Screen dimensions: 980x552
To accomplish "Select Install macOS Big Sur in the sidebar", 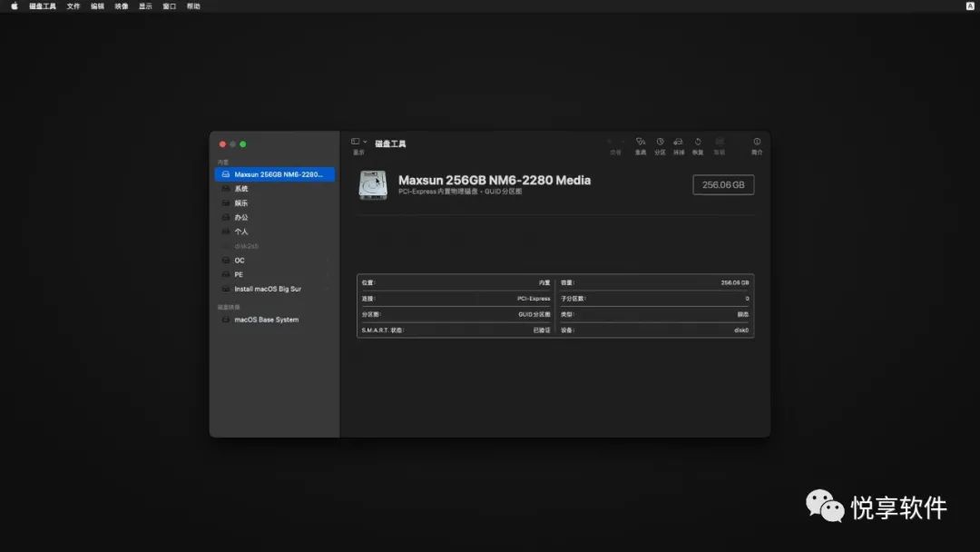I will [274, 289].
